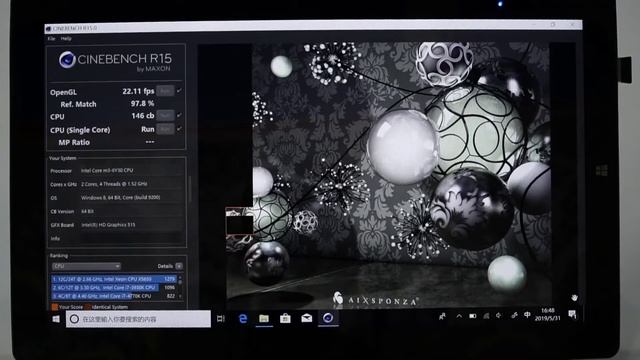Click the 22.11 fps OpenGL result

coord(138,91)
